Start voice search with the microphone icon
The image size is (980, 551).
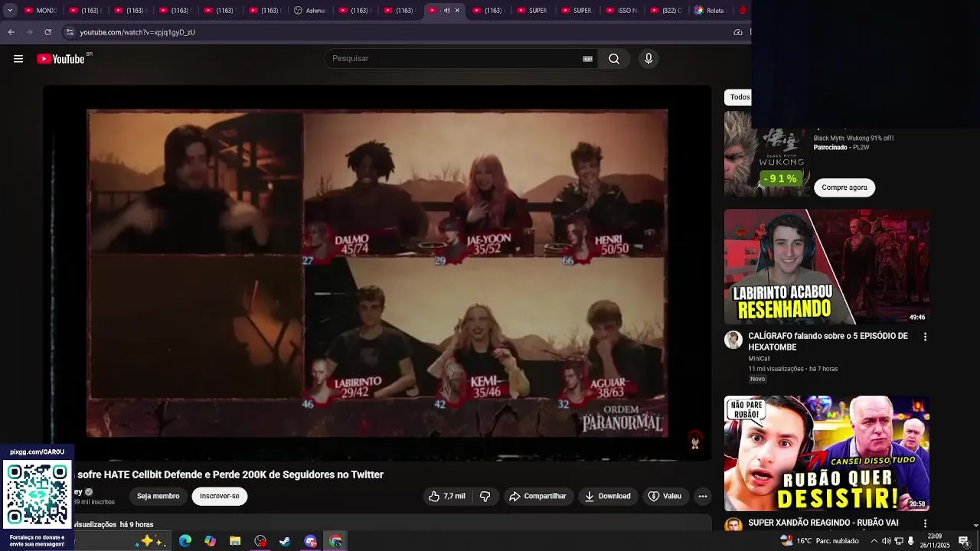coord(648,59)
